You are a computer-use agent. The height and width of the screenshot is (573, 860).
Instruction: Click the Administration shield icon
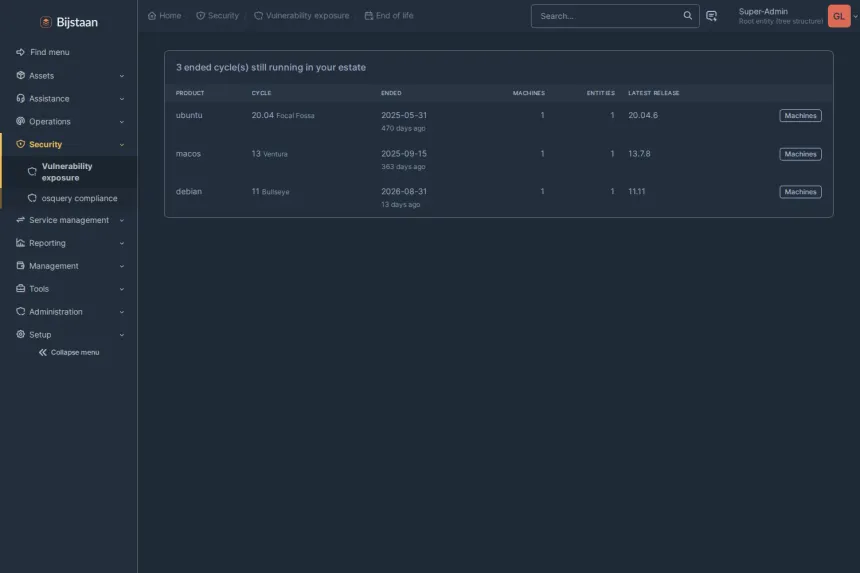click(20, 311)
